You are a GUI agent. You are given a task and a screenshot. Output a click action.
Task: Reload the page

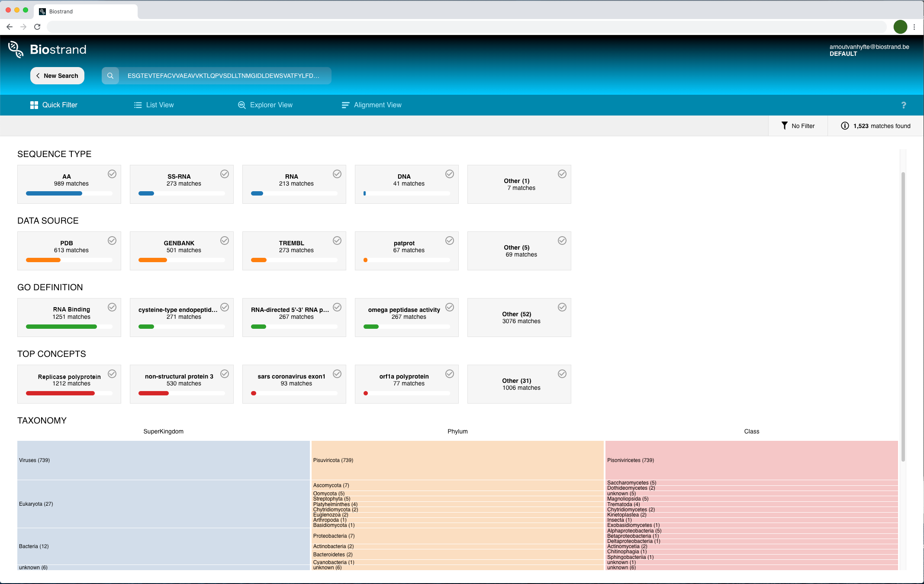pos(37,27)
